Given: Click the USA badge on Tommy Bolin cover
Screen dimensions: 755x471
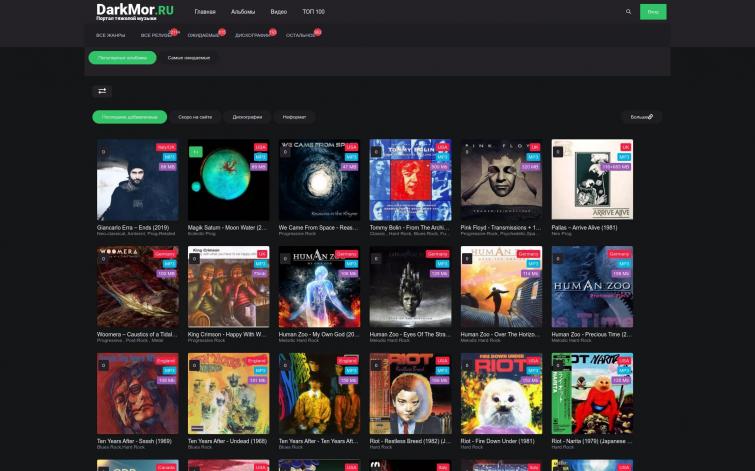Looking at the screenshot, I should point(443,147).
